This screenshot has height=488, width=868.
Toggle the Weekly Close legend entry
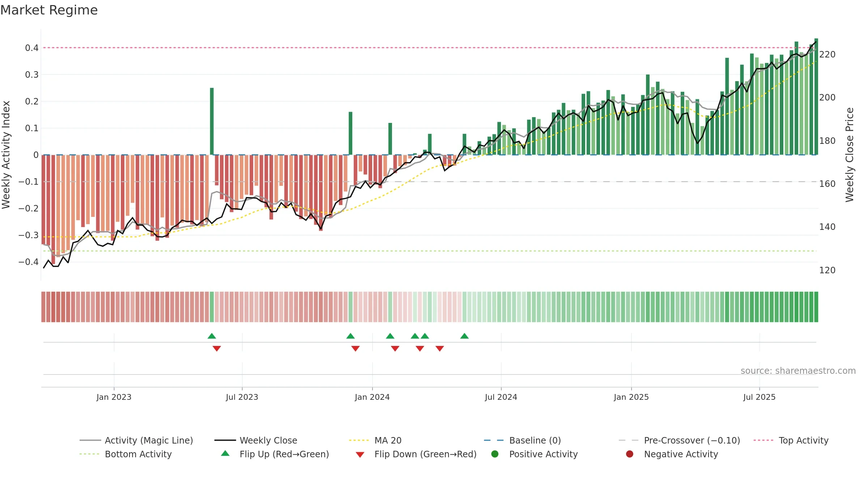[x=256, y=440]
